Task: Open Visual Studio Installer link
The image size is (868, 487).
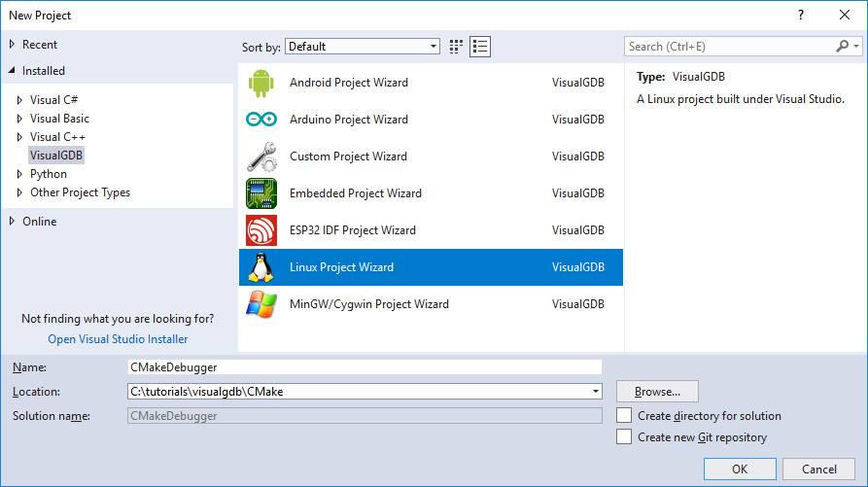Action: pos(118,338)
